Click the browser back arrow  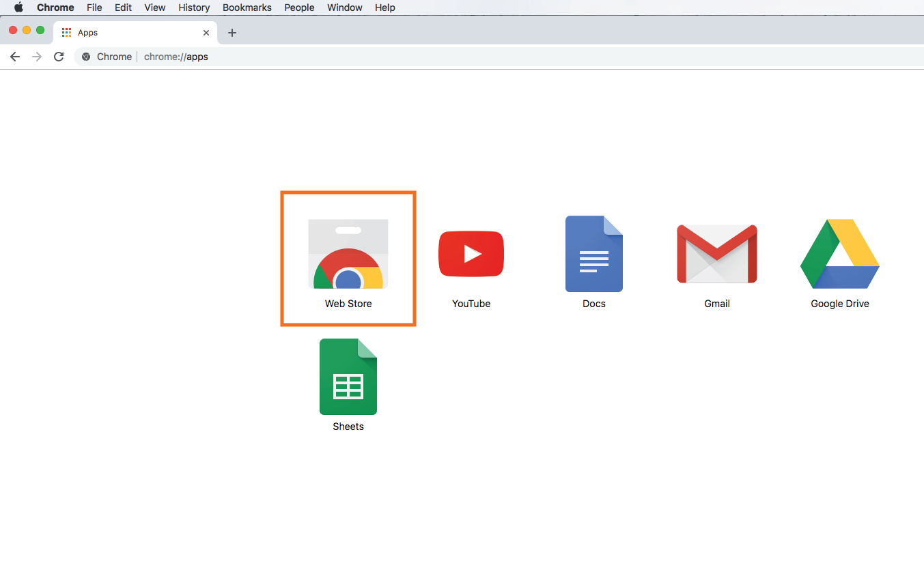(15, 57)
